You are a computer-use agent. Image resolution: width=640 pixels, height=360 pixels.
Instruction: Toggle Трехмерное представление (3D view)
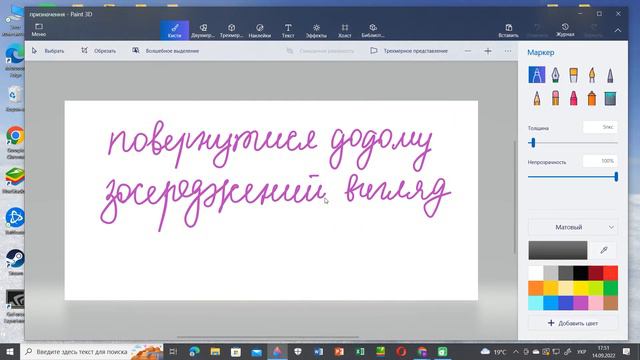(409, 51)
